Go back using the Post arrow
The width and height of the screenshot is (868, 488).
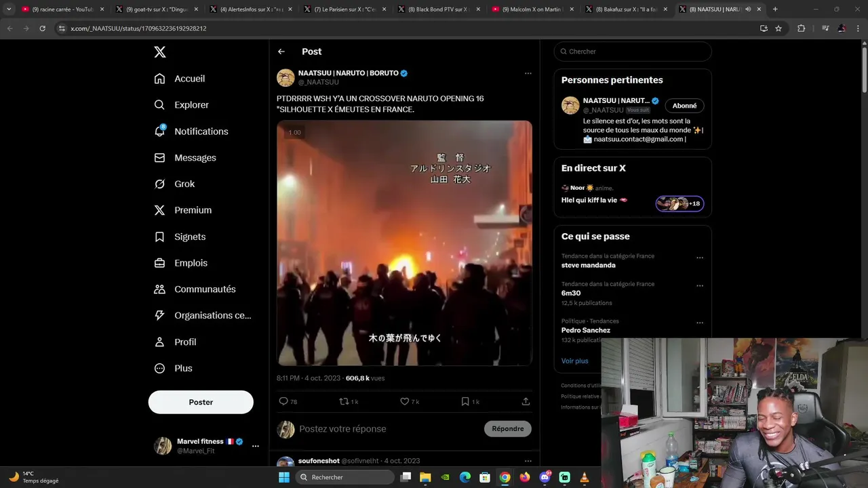[x=281, y=52]
